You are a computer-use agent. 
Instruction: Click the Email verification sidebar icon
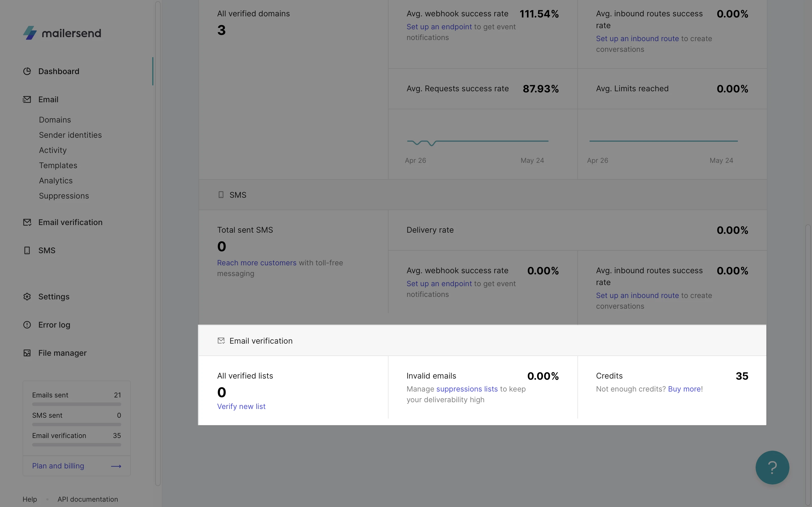(27, 222)
